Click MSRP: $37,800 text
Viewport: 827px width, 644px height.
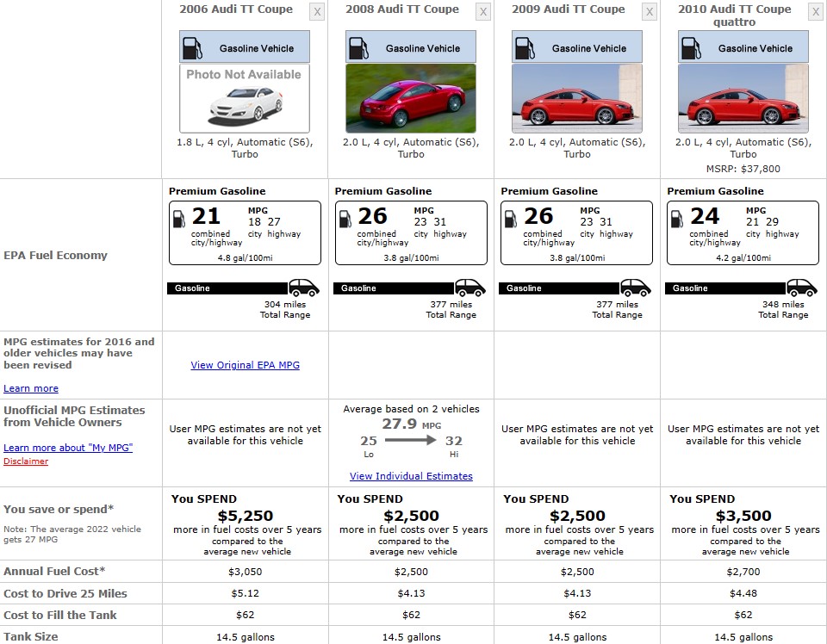coord(743,169)
